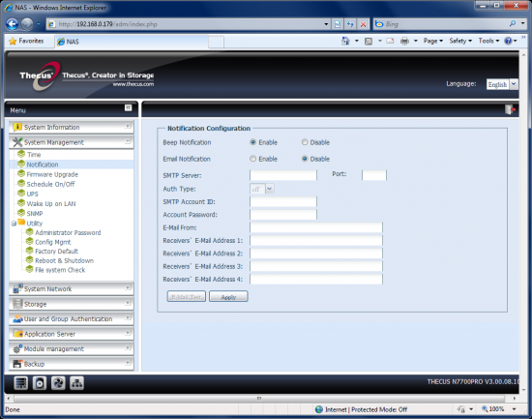This screenshot has width=532, height=419.
Task: Collapse the Utility folder tree node
Action: (14, 224)
